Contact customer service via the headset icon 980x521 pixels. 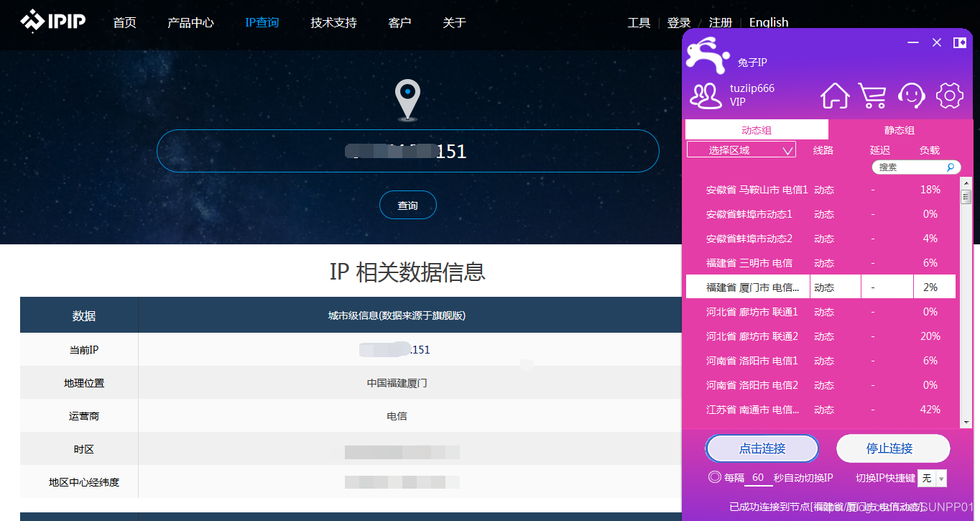(x=911, y=95)
